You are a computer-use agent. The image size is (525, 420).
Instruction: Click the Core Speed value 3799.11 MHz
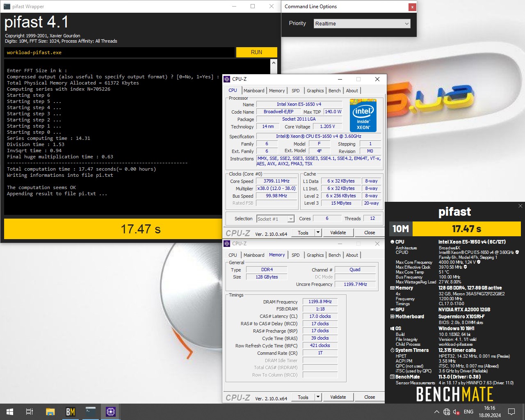coord(276,181)
